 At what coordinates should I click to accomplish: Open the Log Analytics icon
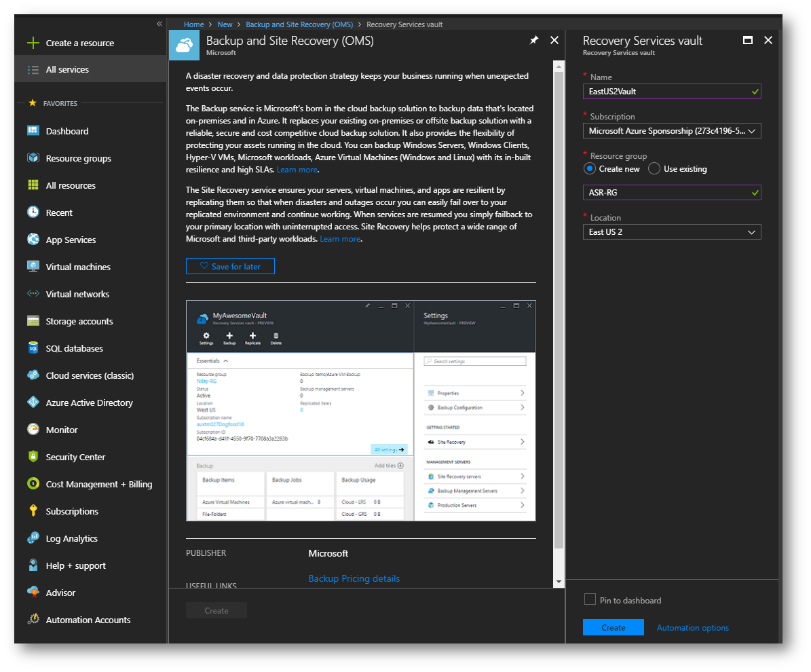(x=33, y=538)
